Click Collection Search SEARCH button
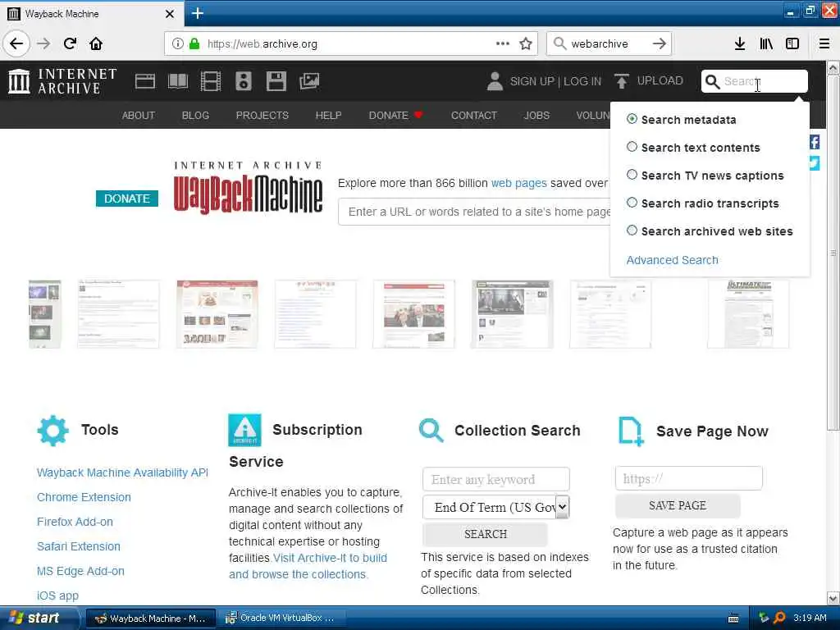This screenshot has height=630, width=840. point(486,534)
